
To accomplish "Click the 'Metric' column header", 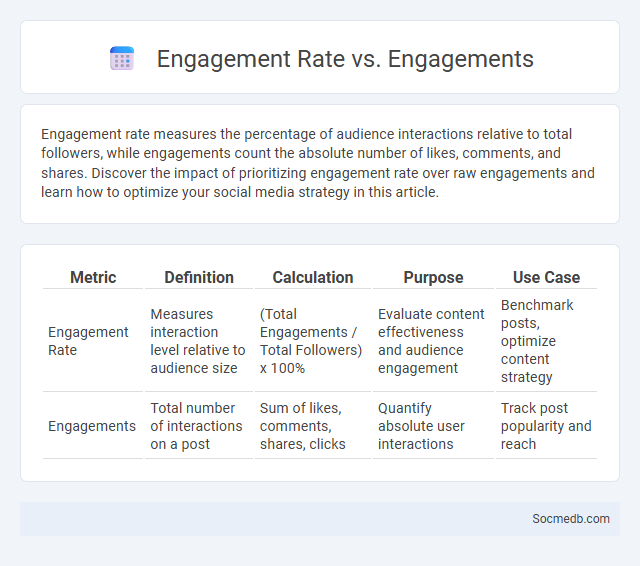I will coord(93,277).
